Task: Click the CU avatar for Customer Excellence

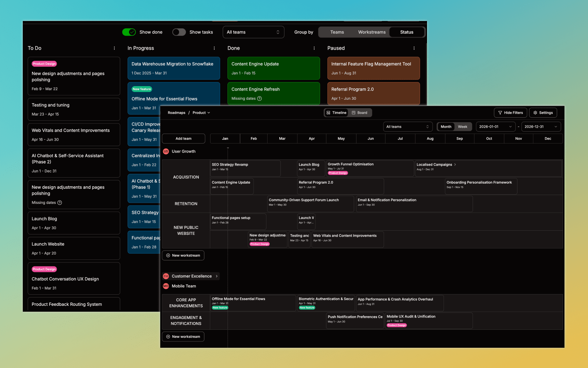Action: click(x=166, y=276)
